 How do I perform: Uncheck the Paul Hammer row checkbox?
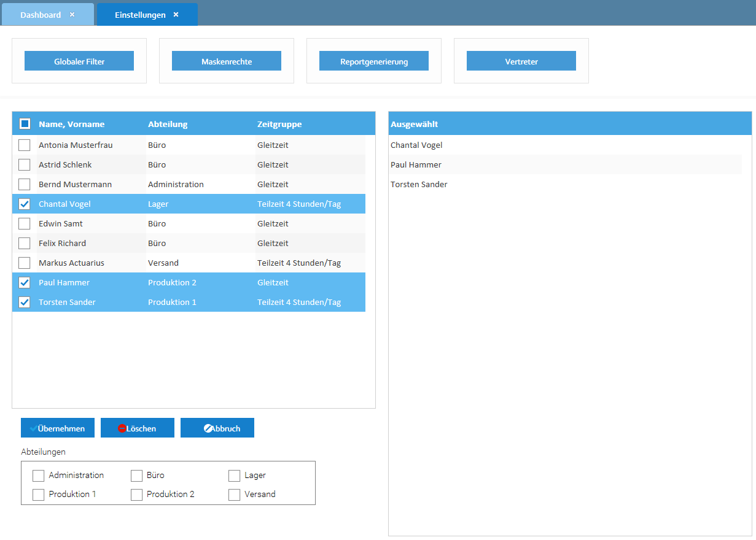pyautogui.click(x=25, y=283)
